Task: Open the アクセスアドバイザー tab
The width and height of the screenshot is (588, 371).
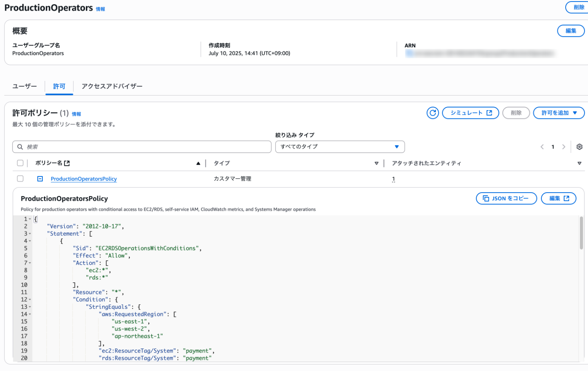Action: tap(112, 86)
